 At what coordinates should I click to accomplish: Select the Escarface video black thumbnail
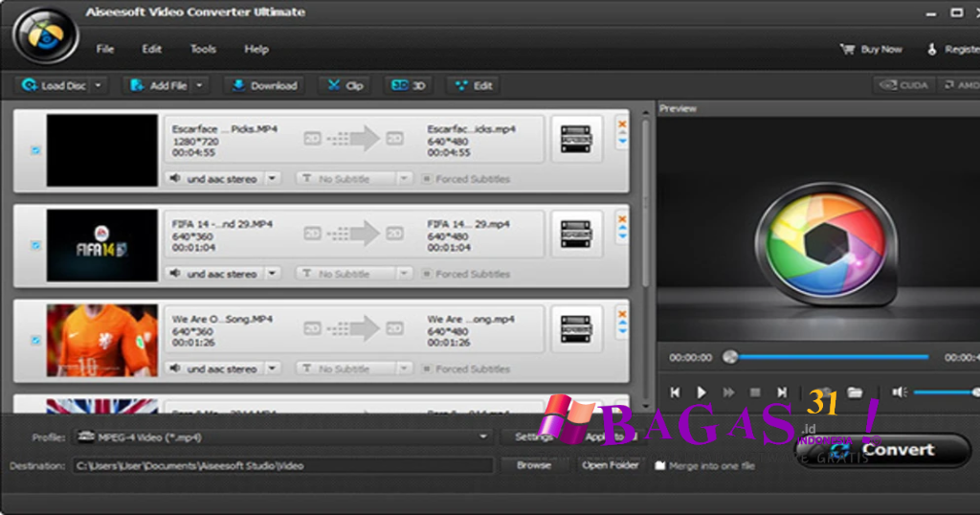(x=101, y=150)
